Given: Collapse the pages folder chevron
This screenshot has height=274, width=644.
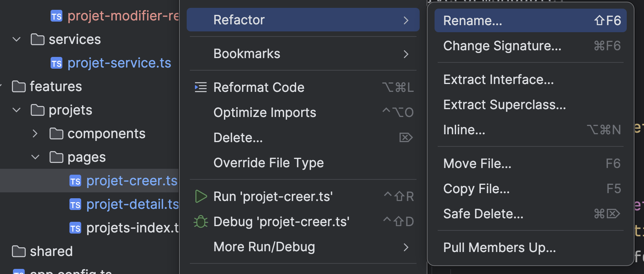Looking at the screenshot, I should pyautogui.click(x=35, y=157).
